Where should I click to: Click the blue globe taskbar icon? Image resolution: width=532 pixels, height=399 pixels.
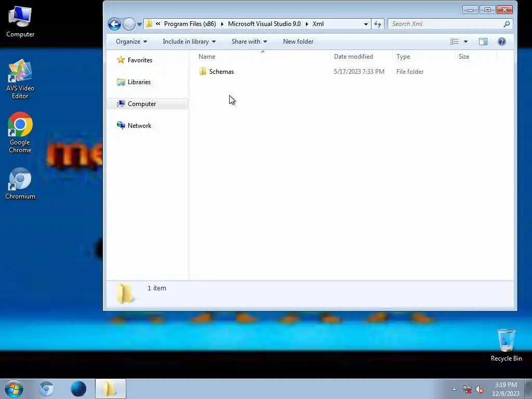(78, 389)
